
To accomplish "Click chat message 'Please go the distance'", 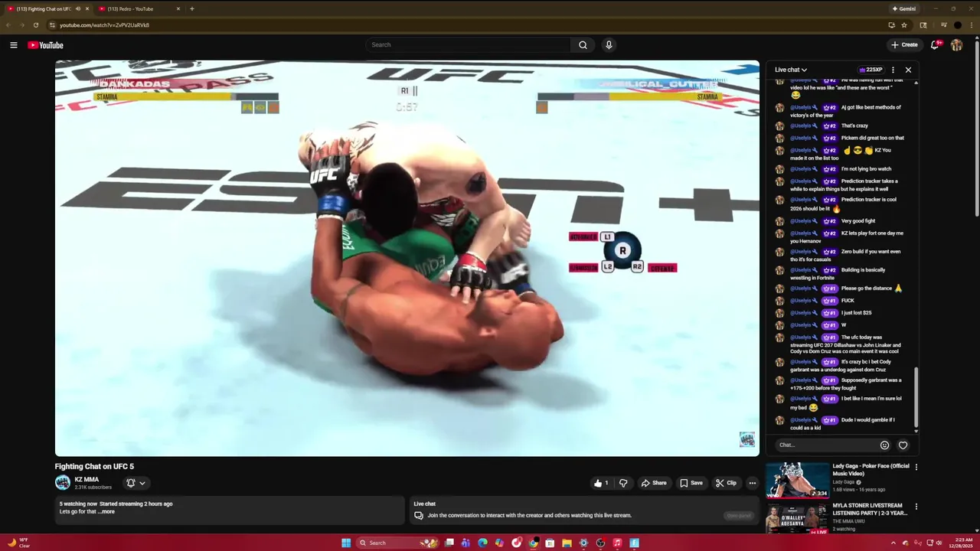I will click(x=871, y=289).
